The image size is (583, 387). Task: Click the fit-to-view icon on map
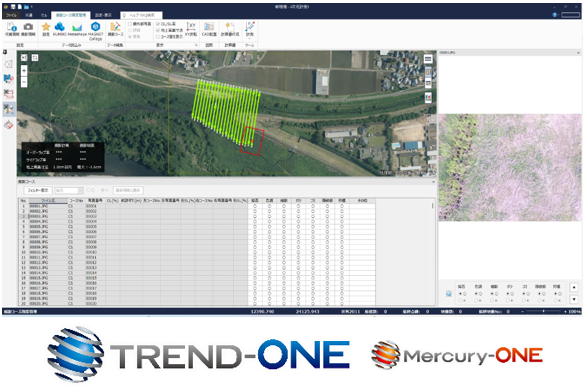click(35, 58)
